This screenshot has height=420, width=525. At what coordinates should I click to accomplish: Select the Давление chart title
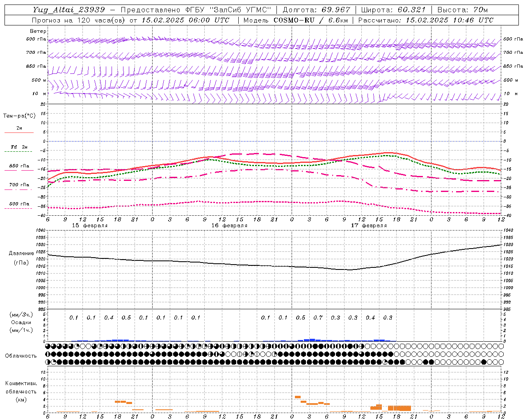point(21,253)
